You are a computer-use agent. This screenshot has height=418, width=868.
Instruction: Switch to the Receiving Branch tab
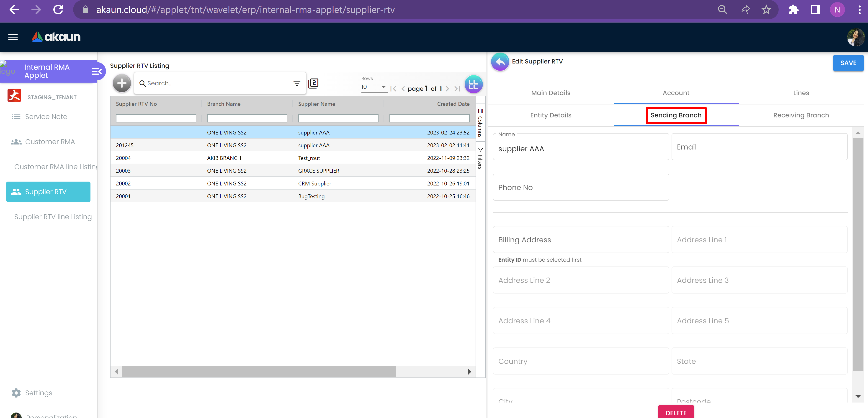pyautogui.click(x=801, y=115)
